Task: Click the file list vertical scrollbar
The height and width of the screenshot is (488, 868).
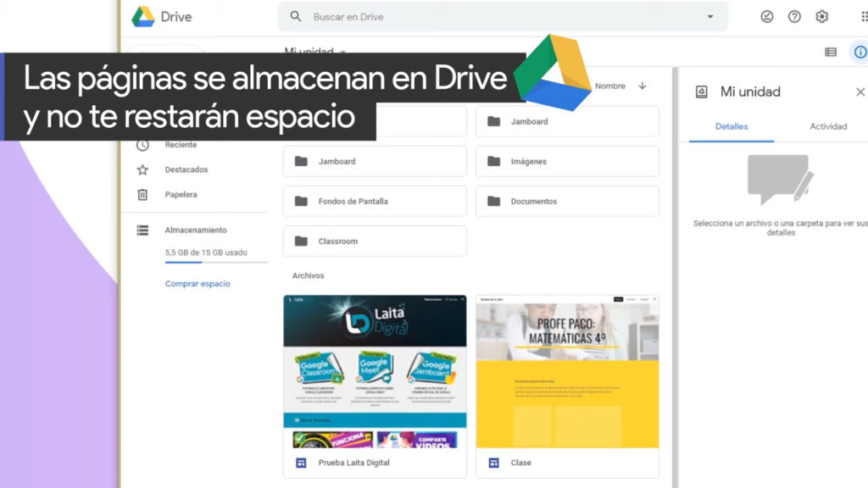Action: pos(675,277)
